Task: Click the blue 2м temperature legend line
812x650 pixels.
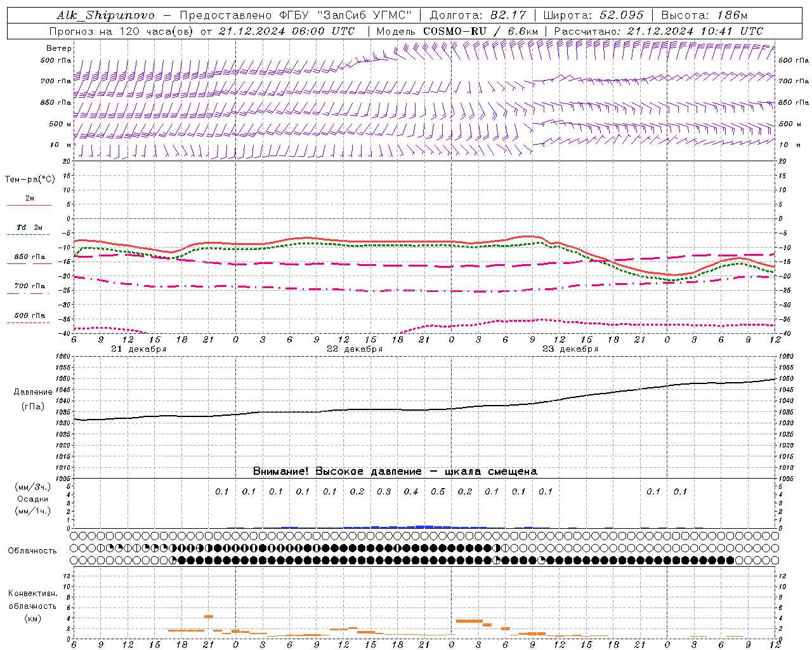Action: 29,206
